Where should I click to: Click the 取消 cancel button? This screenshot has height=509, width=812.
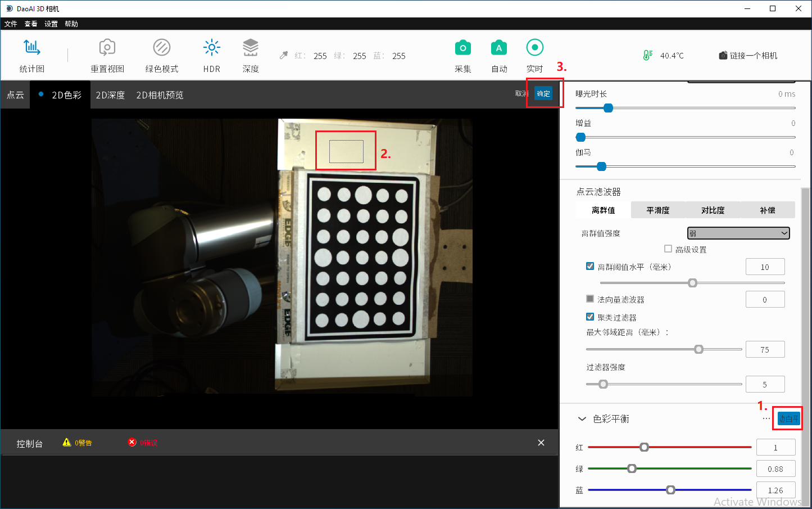(521, 93)
